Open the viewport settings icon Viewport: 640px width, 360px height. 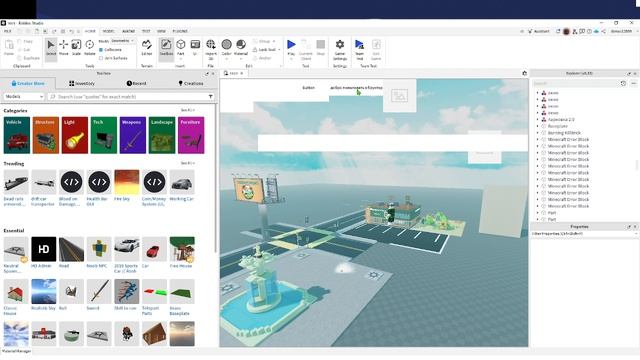[x=524, y=73]
